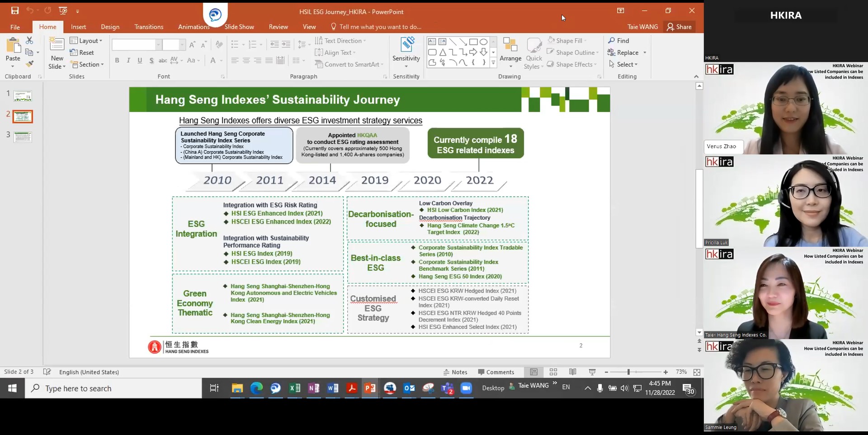868x435 pixels.
Task: Select slide 1 thumbnail
Action: pos(23,96)
